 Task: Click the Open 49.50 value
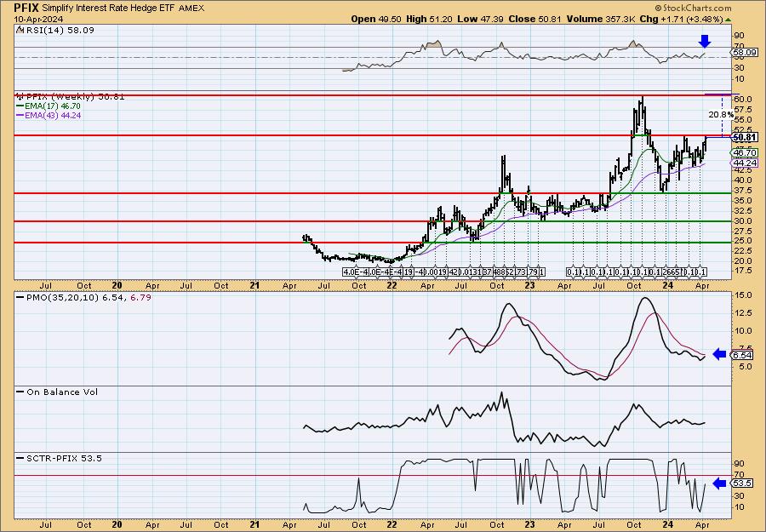pyautogui.click(x=376, y=19)
